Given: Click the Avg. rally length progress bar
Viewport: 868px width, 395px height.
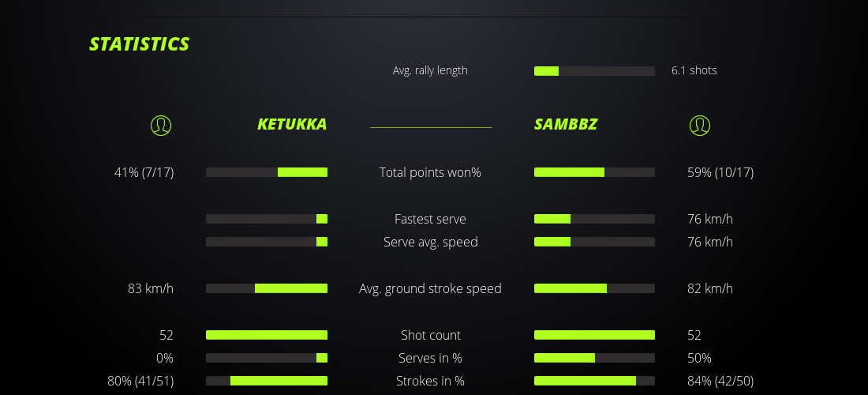Looking at the screenshot, I should coord(594,71).
